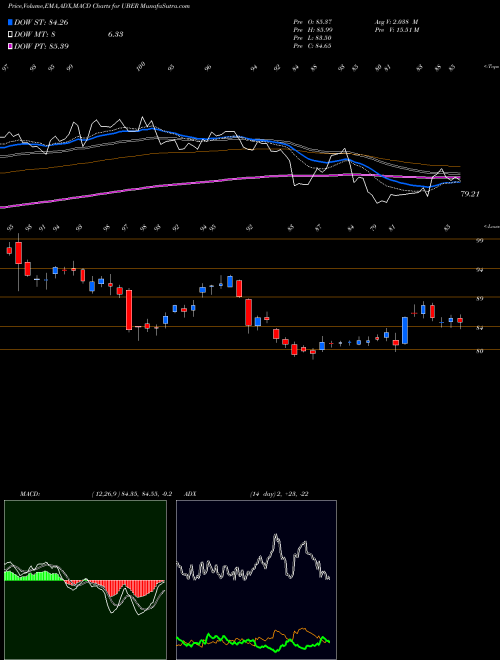Click the 'Pre C' close price value

312,46
